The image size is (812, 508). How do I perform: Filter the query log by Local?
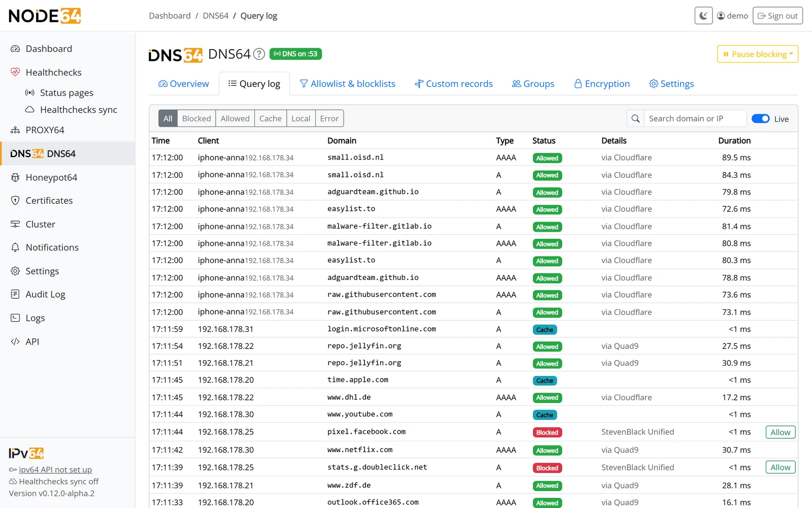[x=301, y=118]
